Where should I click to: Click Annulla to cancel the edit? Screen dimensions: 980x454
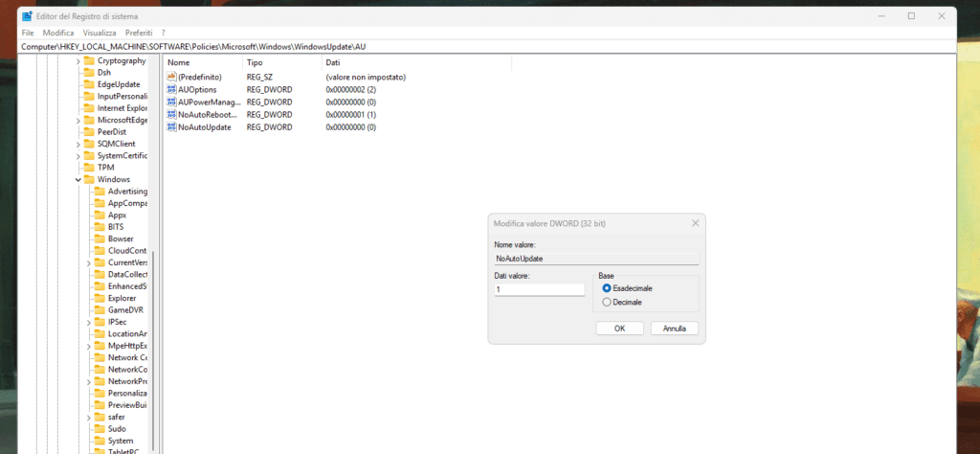(675, 328)
